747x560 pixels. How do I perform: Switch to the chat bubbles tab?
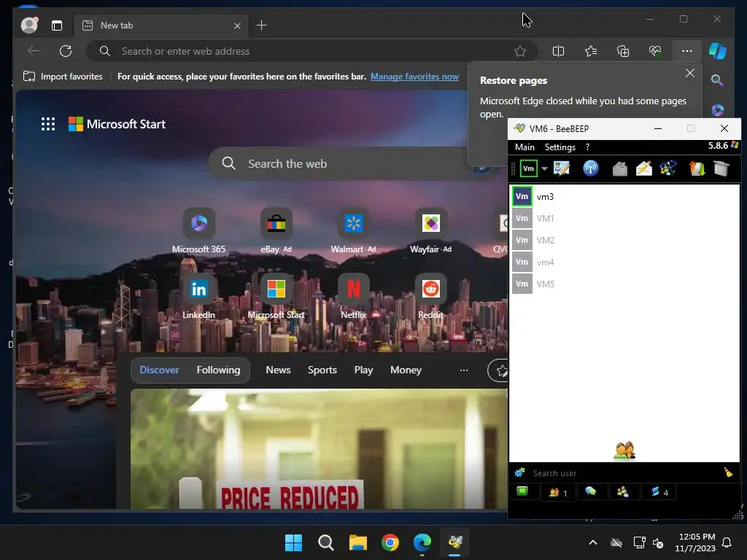[x=591, y=492]
